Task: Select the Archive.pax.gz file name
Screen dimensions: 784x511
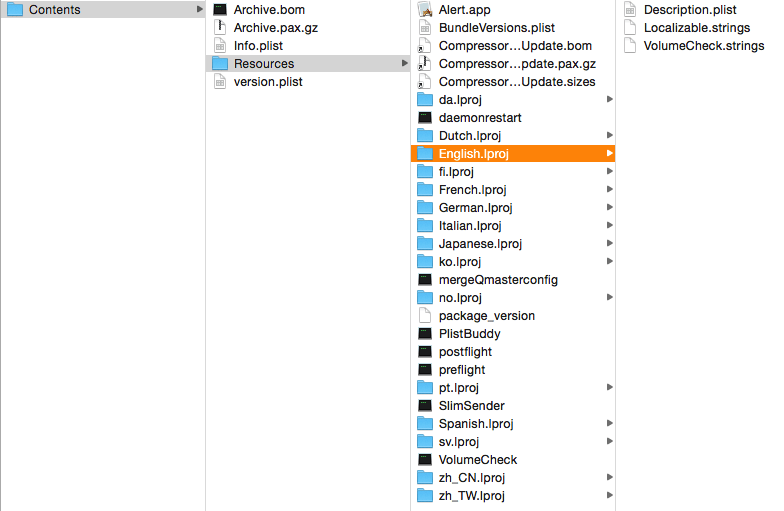Action: click(276, 28)
